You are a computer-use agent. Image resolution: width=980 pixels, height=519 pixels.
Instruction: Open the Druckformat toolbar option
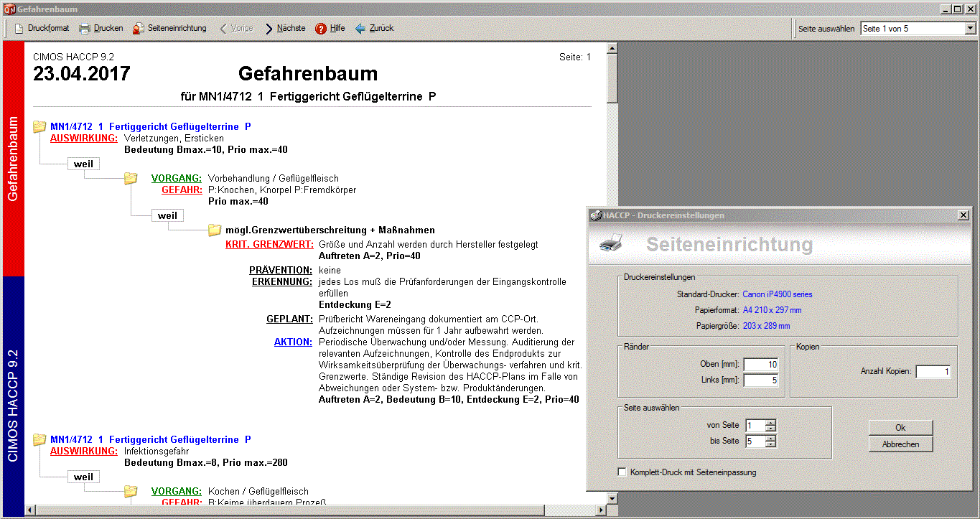pos(42,29)
